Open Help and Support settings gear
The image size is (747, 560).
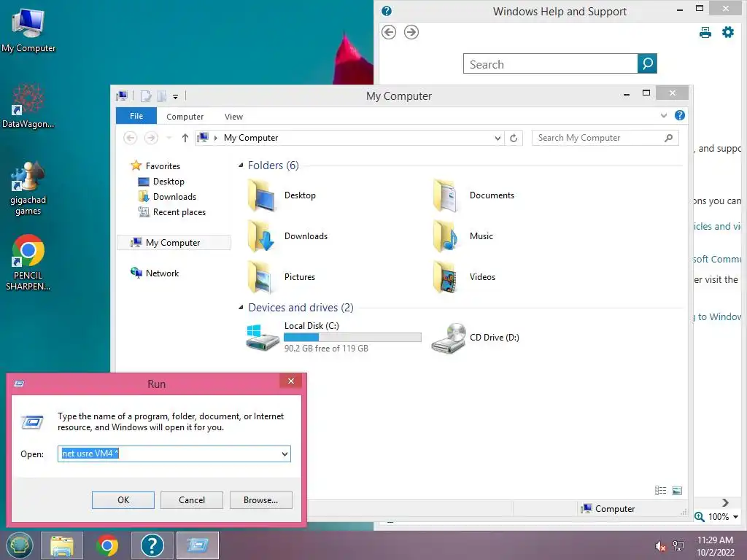[728, 32]
